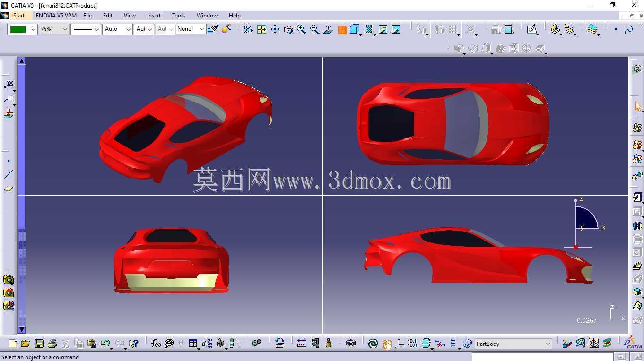
Task: Open the View menu
Action: 130,16
